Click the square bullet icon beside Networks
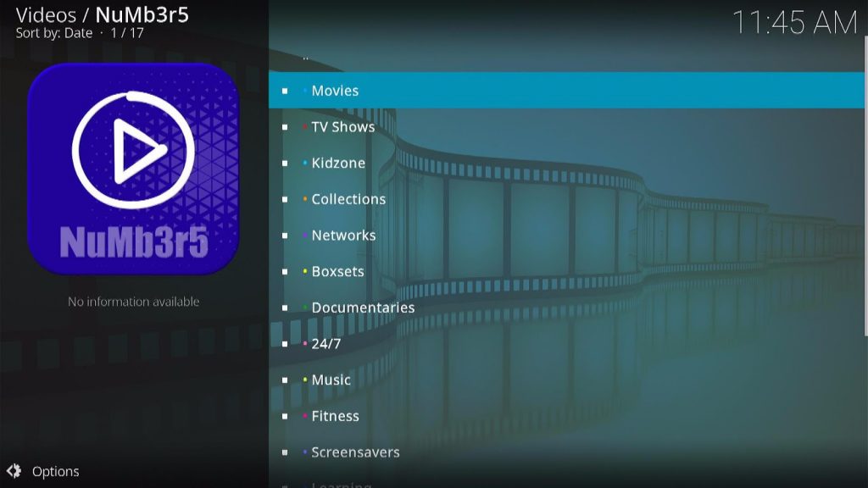The width and height of the screenshot is (868, 488). pyautogui.click(x=285, y=236)
